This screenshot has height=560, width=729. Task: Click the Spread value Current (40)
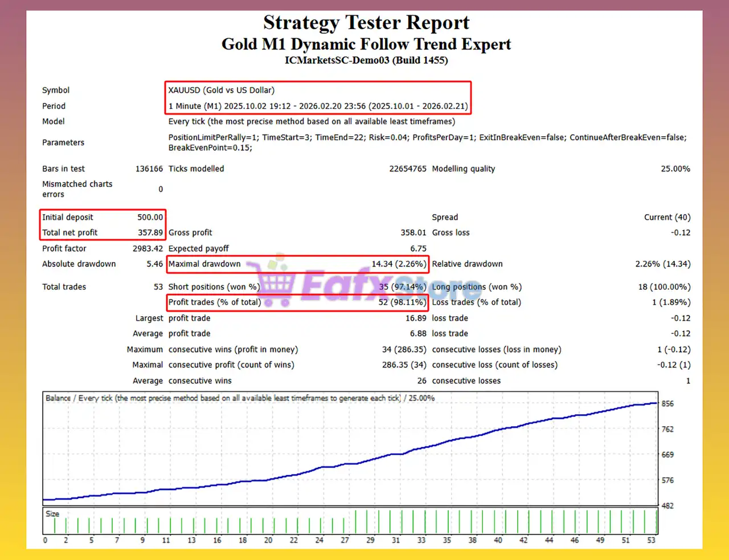[667, 217]
